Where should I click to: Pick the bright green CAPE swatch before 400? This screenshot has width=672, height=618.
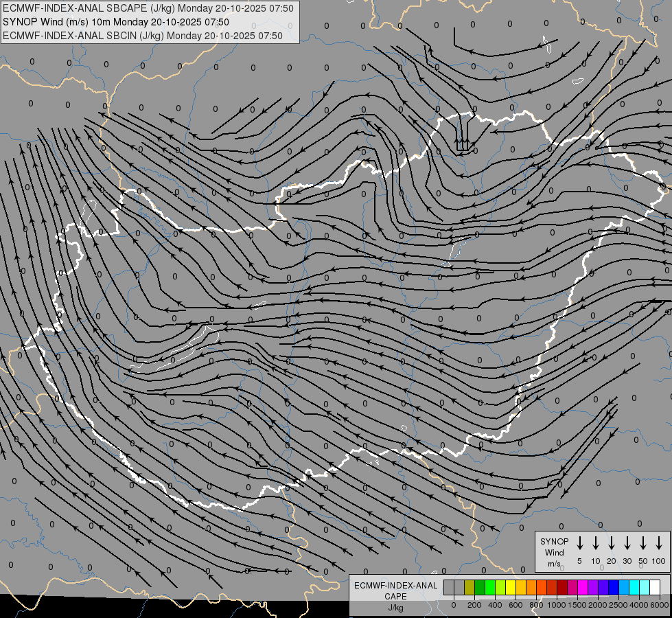490,588
